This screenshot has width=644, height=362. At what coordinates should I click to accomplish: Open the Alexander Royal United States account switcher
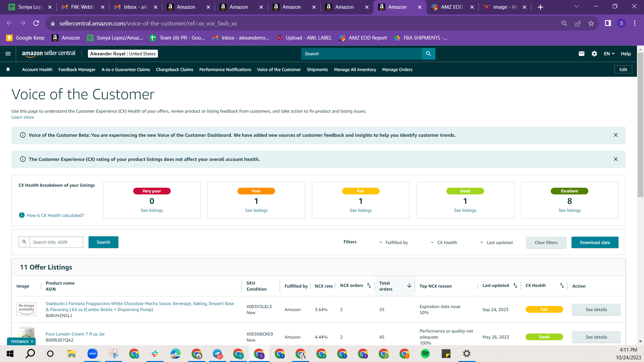[x=123, y=54]
